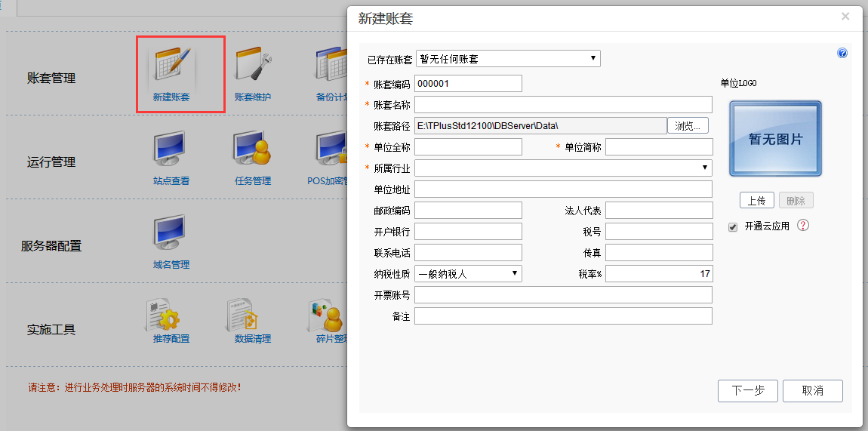Open the 所属行业 dropdown list

point(563,168)
